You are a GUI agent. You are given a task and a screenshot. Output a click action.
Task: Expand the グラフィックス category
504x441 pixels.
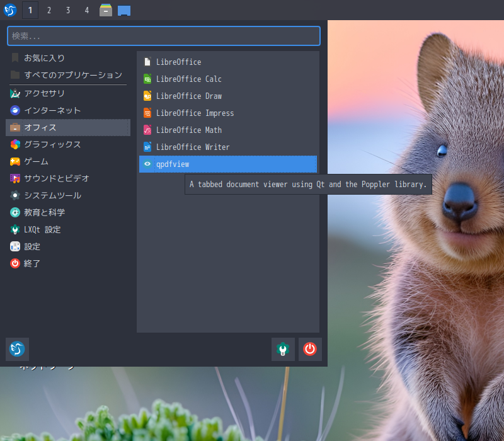coord(52,144)
